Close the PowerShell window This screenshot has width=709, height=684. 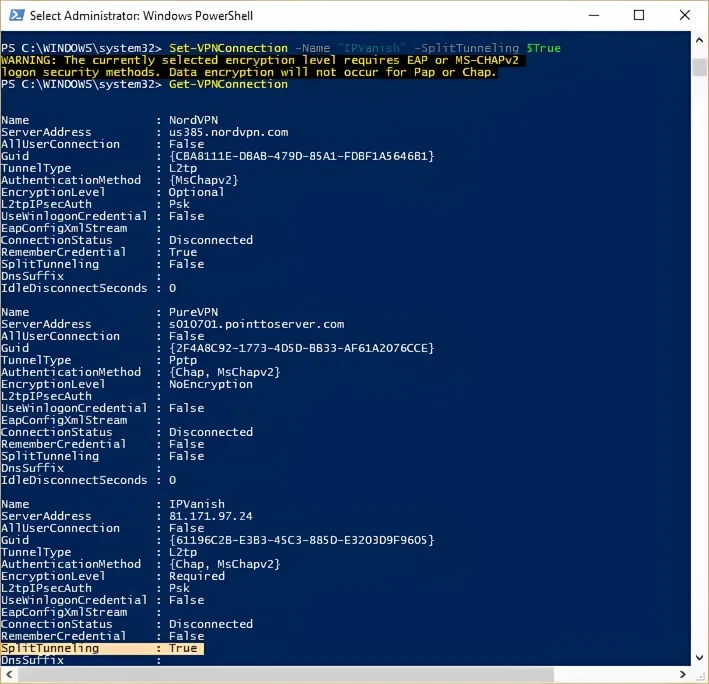(685, 15)
